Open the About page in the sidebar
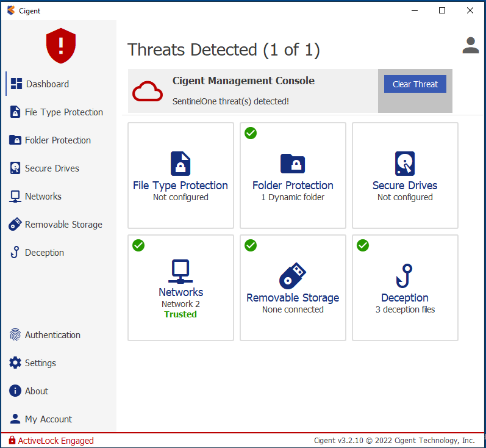This screenshot has height=448, width=486. pos(37,391)
